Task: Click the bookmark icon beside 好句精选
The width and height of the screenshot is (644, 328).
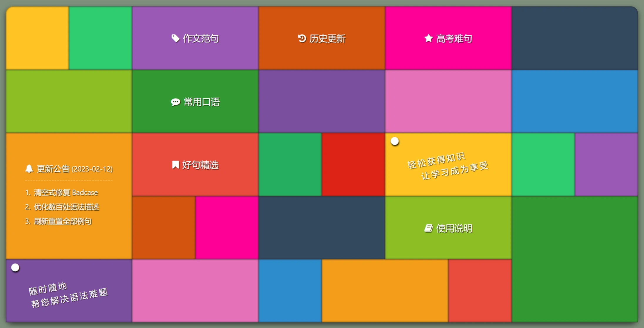Action: (175, 165)
